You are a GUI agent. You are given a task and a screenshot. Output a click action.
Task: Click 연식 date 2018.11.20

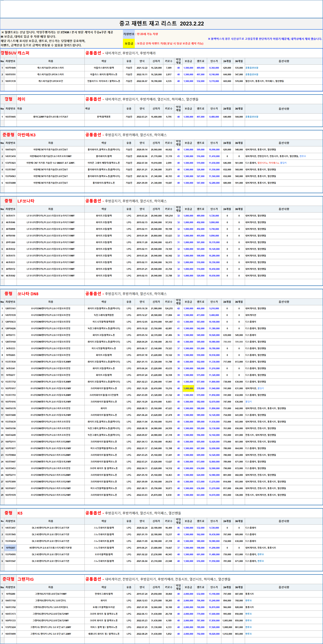(142, 242)
